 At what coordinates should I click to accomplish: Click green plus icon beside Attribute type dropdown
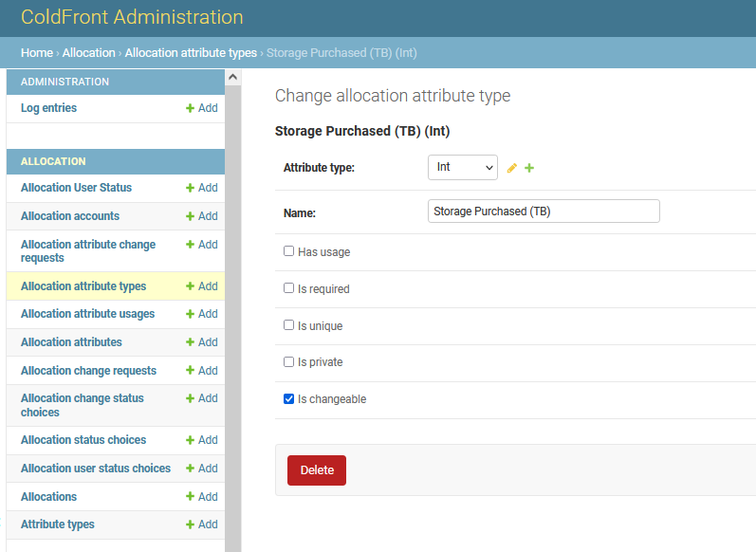529,168
